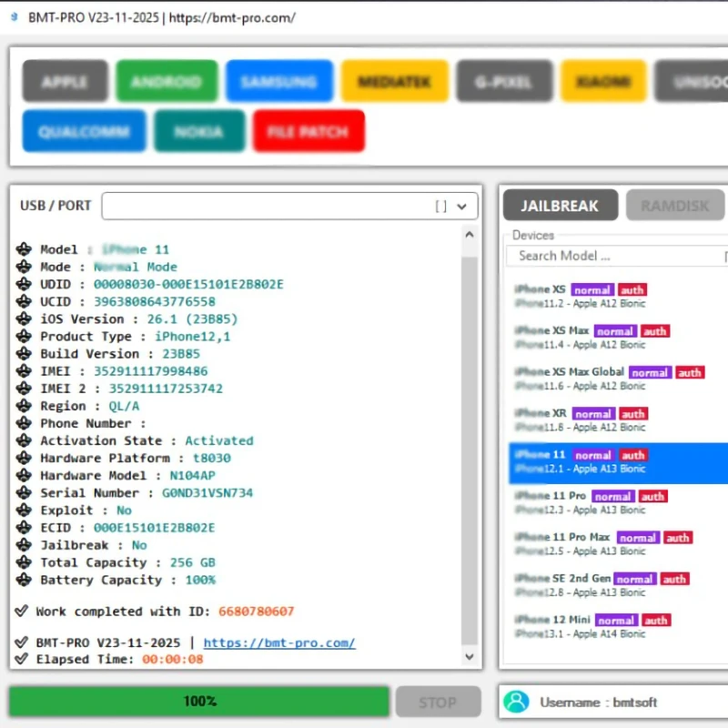Image resolution: width=728 pixels, height=728 pixels.
Task: Open the G-PIXEL section
Action: pos(504,81)
